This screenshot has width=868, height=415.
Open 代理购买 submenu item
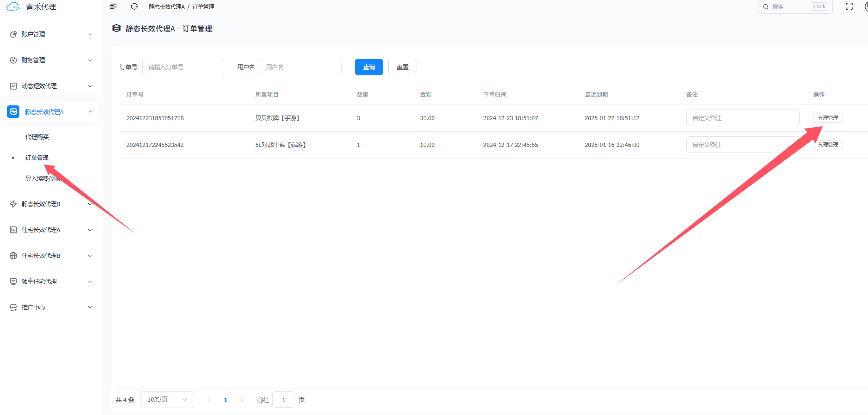coord(37,137)
